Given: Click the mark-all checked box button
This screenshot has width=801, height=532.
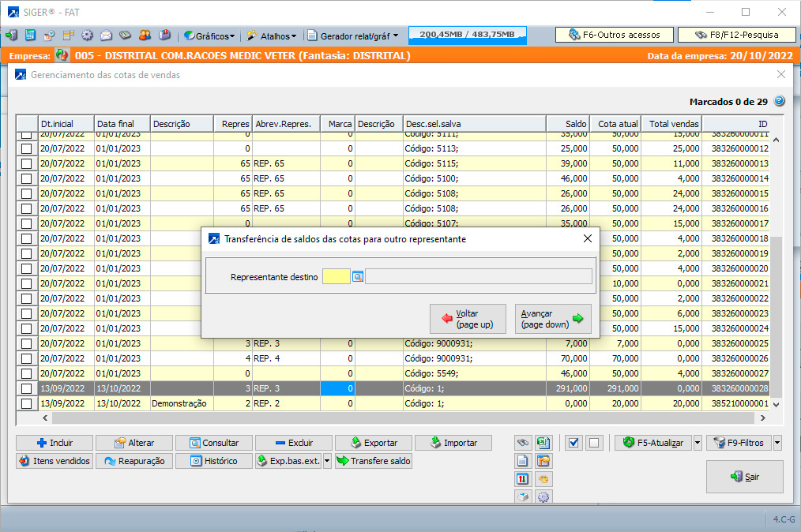Looking at the screenshot, I should pyautogui.click(x=573, y=443).
